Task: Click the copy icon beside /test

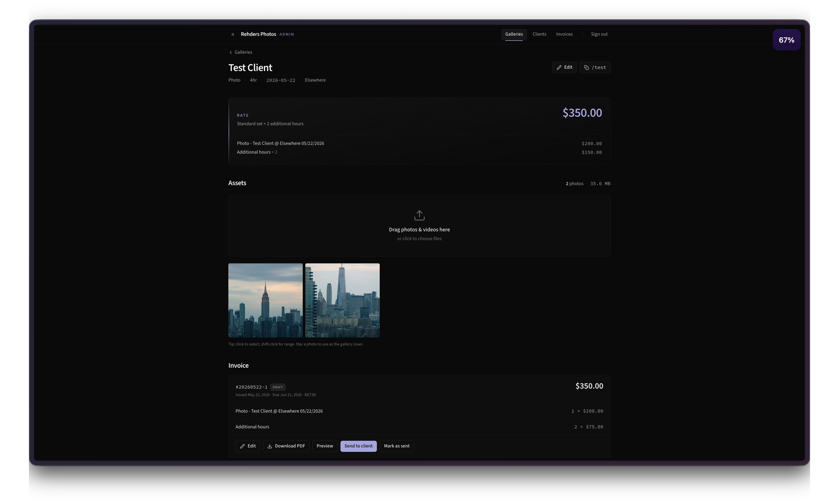Action: pyautogui.click(x=586, y=68)
